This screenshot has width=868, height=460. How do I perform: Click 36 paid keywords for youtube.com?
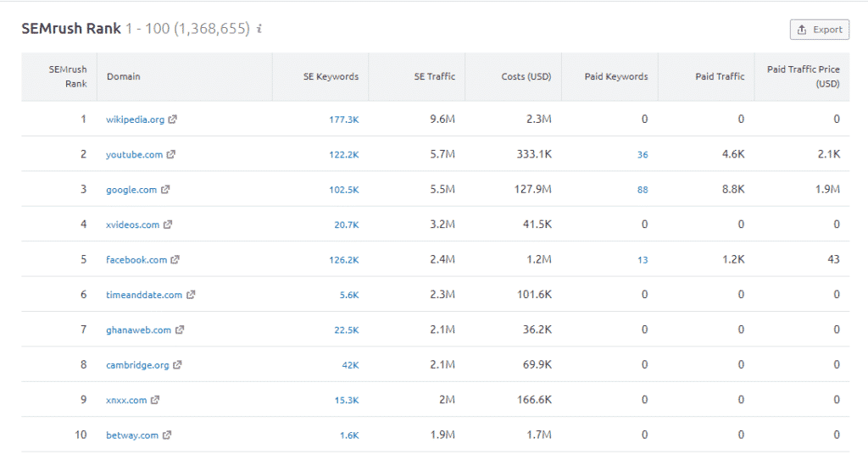click(643, 154)
